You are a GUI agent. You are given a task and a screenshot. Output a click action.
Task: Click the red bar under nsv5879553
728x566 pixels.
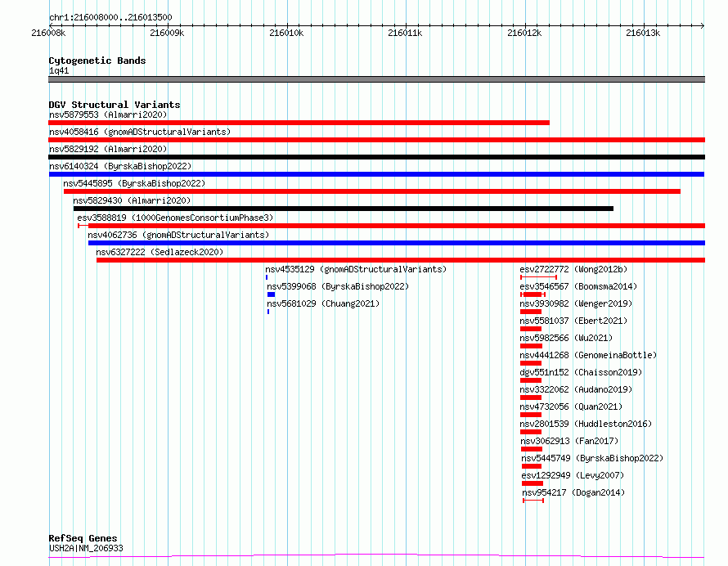[x=299, y=123]
